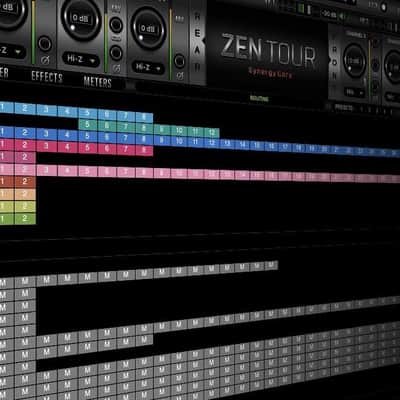
Task: Adjust the 0 dB gain knob beside REAR strip
Action: click(148, 29)
